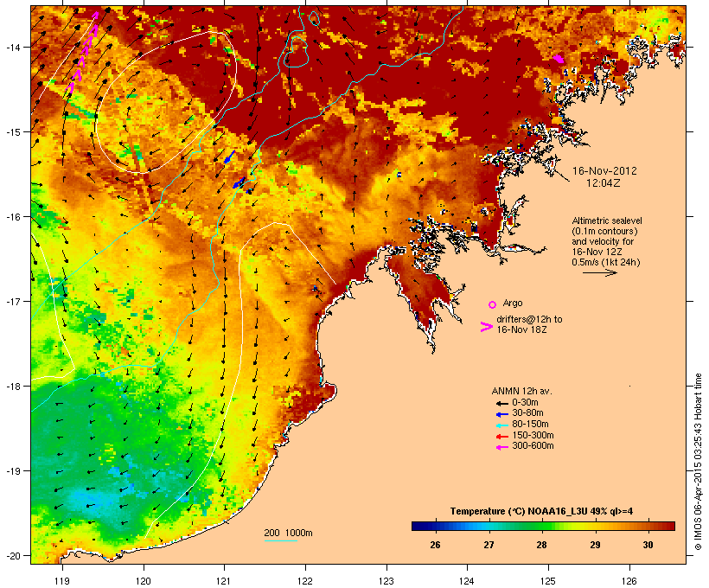Click the '16-Nov-2012' date label
This screenshot has width=709, height=588.
click(x=604, y=171)
